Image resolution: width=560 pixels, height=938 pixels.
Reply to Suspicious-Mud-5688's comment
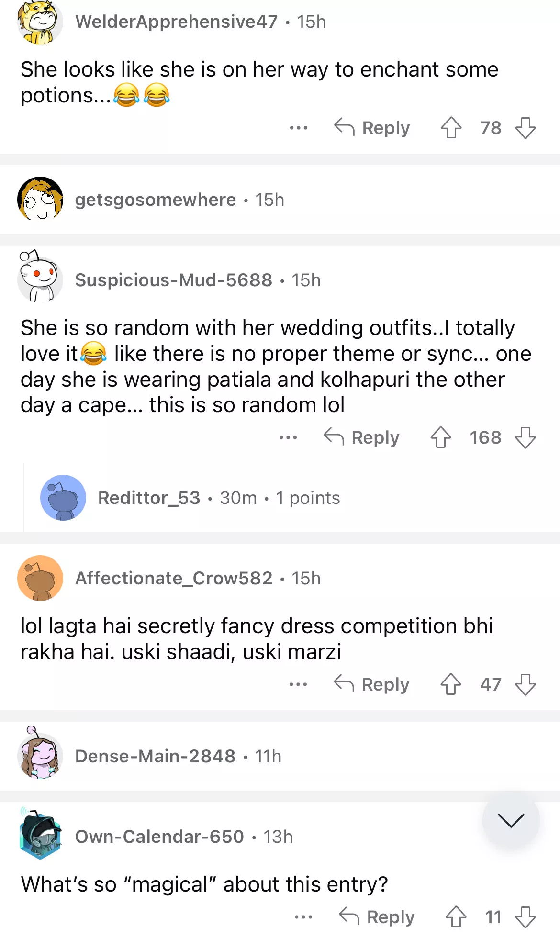[361, 437]
